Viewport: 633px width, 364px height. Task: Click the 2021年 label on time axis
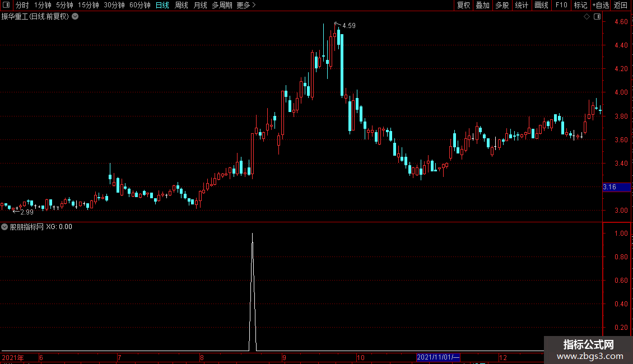click(13, 357)
